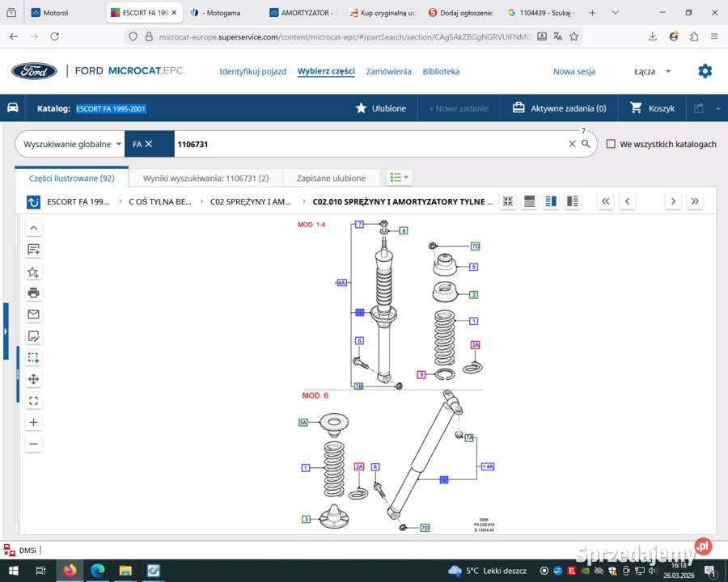Click the magnifier search icon
Screen dimensions: 728x582
coord(586,144)
